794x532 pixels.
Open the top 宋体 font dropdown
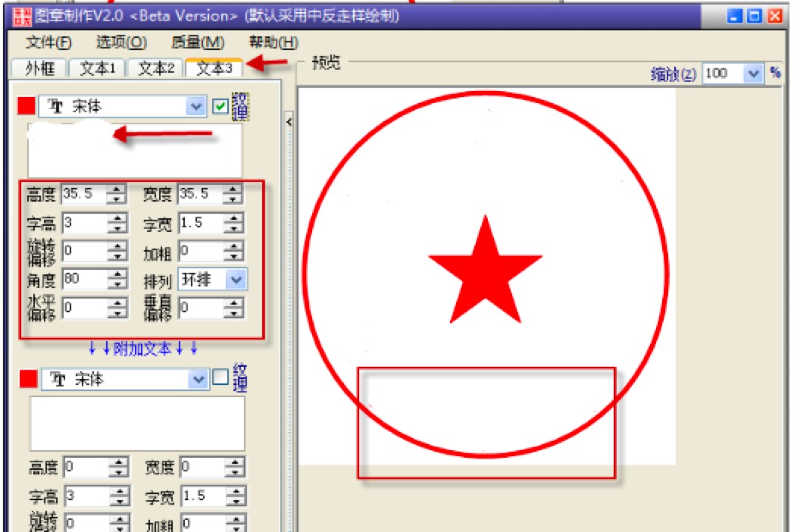pos(196,107)
